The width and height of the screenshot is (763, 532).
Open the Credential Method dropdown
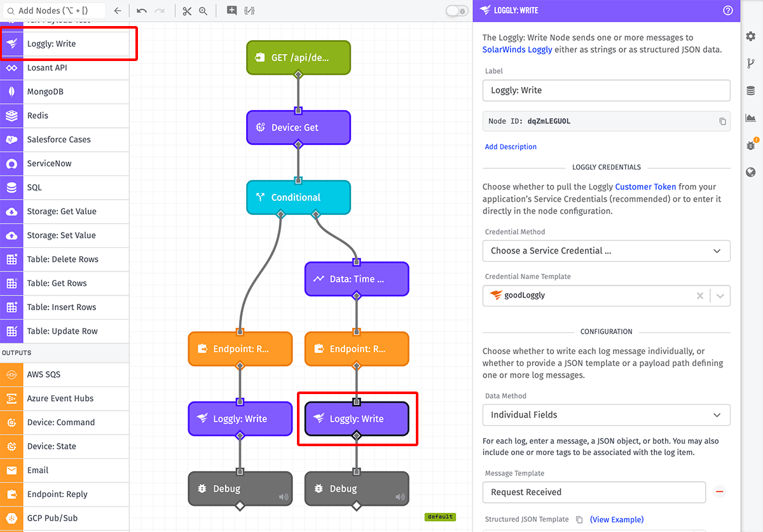pos(606,250)
